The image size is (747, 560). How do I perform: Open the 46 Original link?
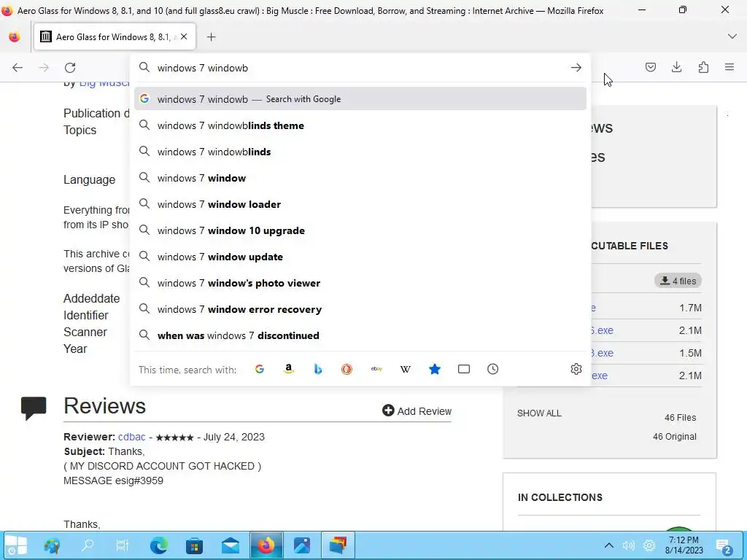675,437
